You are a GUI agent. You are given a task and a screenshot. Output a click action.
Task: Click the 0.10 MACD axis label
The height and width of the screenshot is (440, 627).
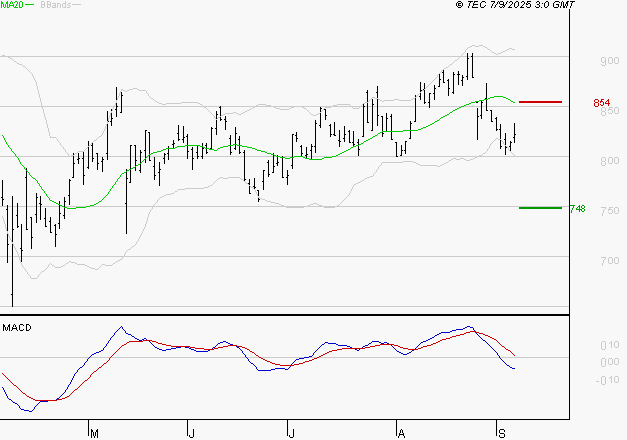[610, 345]
